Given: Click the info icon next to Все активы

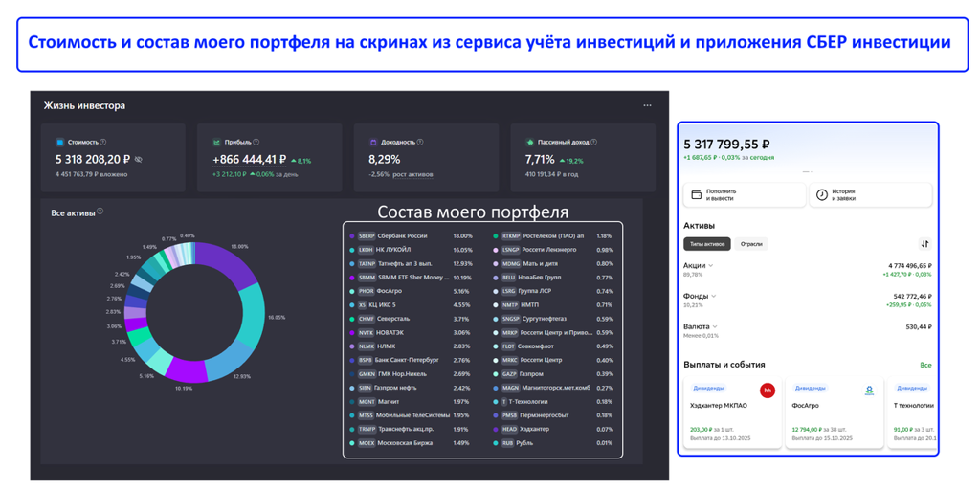Looking at the screenshot, I should tap(100, 212).
